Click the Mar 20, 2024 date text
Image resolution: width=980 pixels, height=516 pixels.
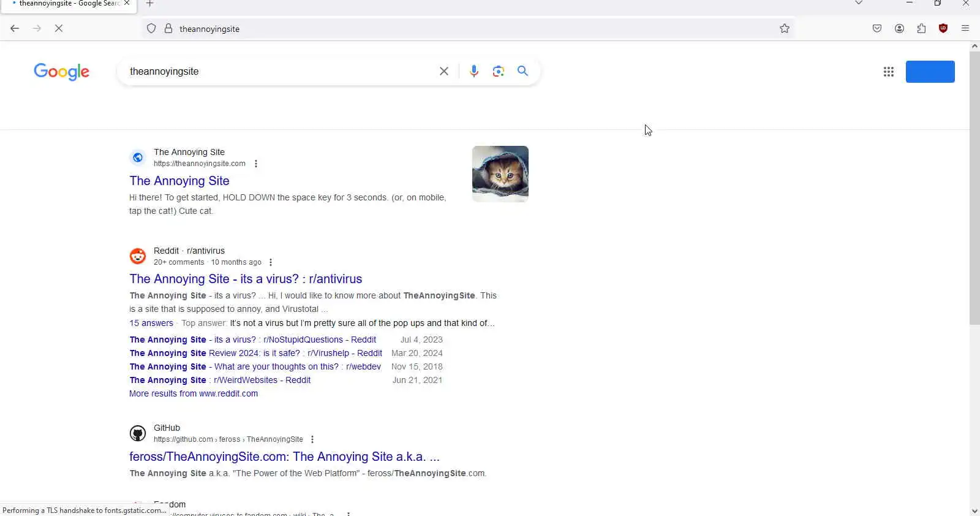point(417,353)
